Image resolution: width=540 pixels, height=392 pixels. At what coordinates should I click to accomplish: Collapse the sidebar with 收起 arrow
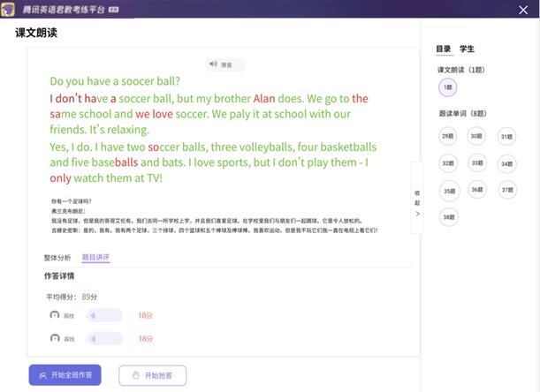coord(417,203)
